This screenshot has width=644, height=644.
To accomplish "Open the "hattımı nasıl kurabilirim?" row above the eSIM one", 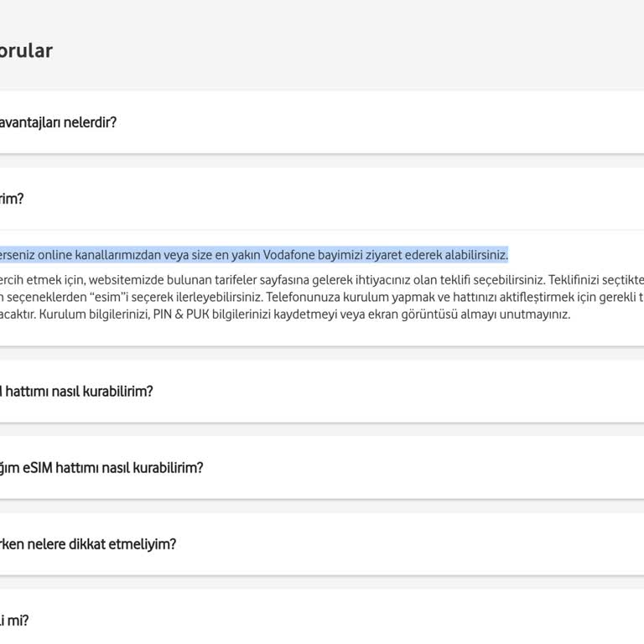I will pyautogui.click(x=77, y=392).
